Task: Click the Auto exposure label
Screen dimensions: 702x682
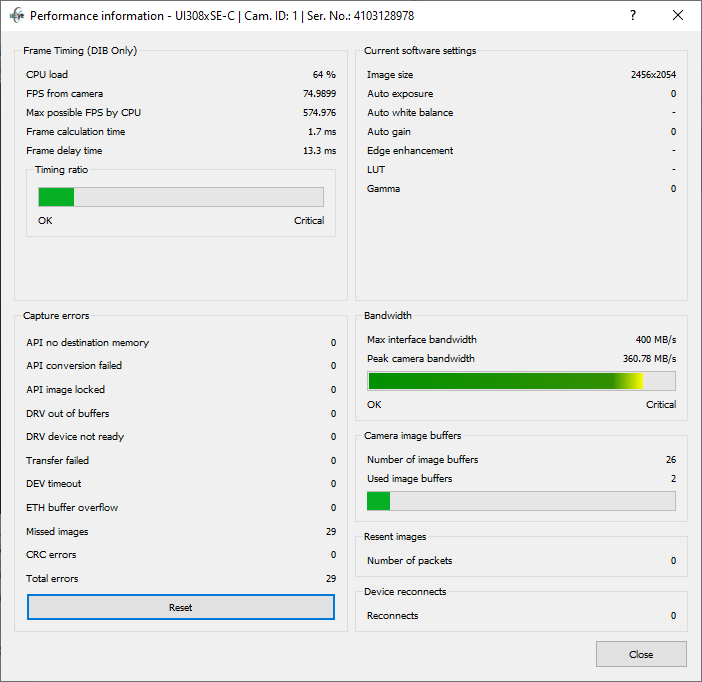Action: pyautogui.click(x=400, y=94)
